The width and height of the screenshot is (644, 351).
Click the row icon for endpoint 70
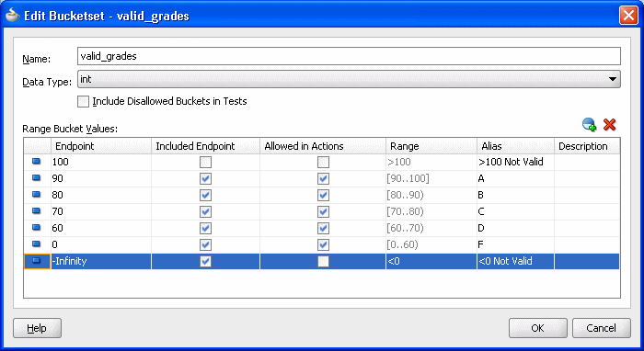click(37, 211)
